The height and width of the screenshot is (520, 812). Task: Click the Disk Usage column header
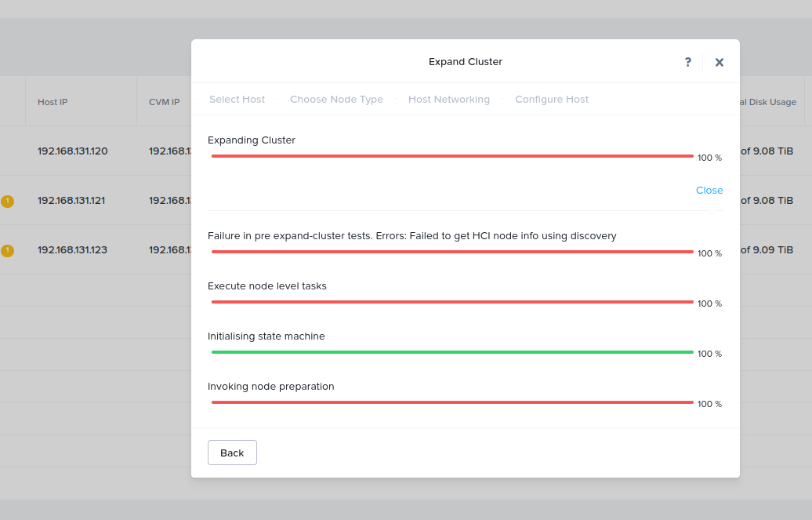768,102
